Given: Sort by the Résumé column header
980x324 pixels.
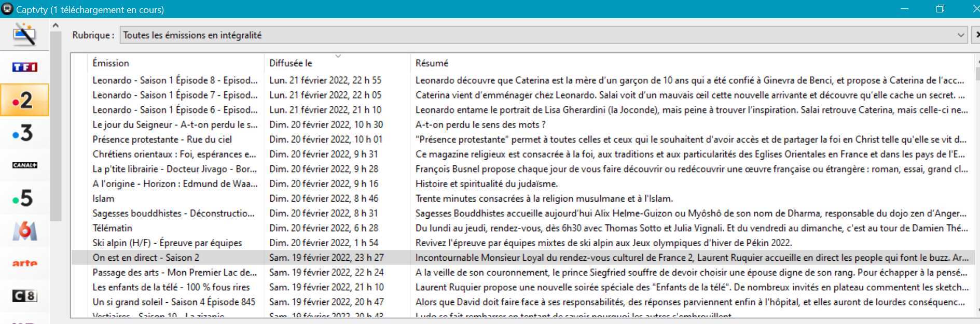Looking at the screenshot, I should pyautogui.click(x=692, y=63).
